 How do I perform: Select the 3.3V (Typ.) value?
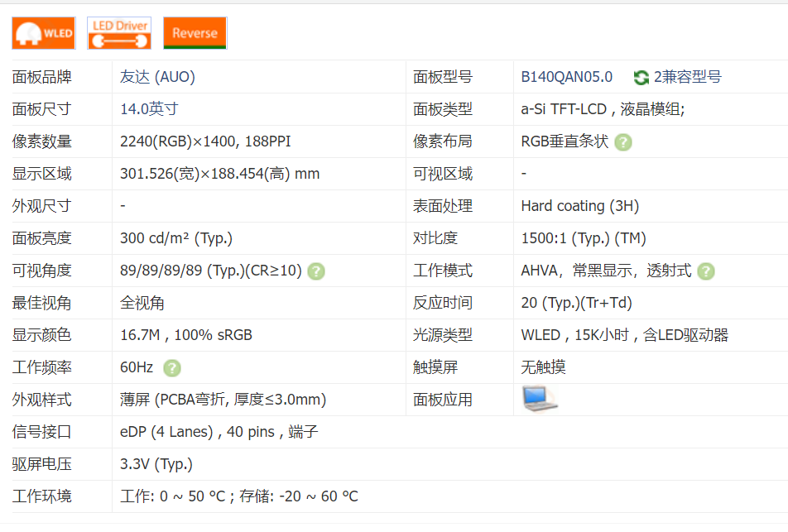pyautogui.click(x=156, y=464)
